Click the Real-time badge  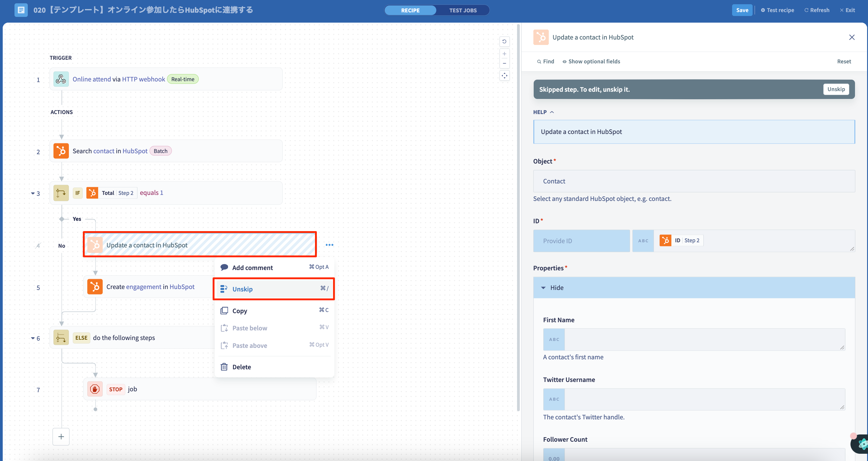pyautogui.click(x=183, y=79)
